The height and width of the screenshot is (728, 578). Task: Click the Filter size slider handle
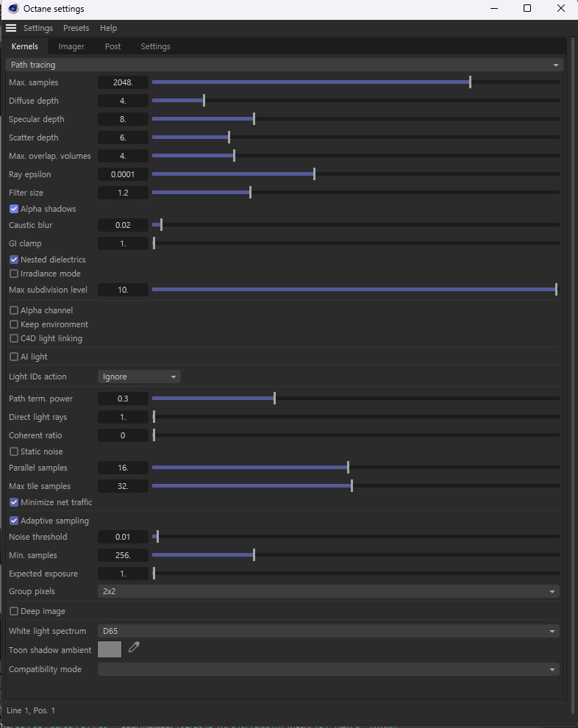click(x=250, y=193)
